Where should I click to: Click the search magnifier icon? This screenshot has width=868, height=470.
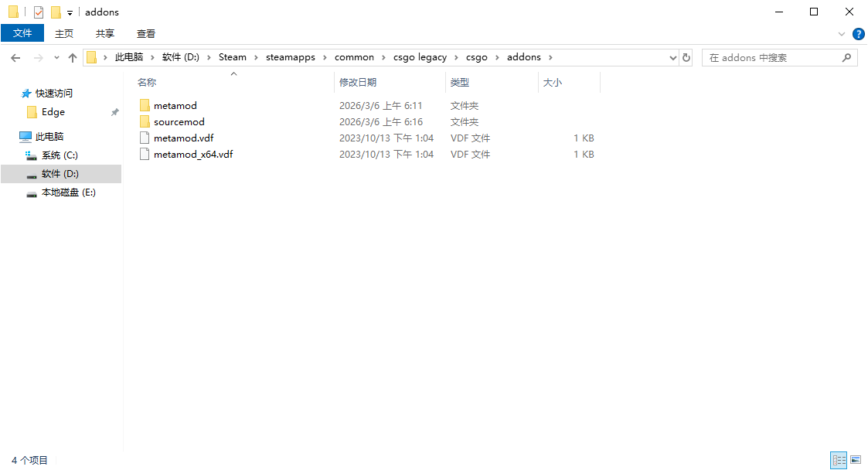(846, 57)
